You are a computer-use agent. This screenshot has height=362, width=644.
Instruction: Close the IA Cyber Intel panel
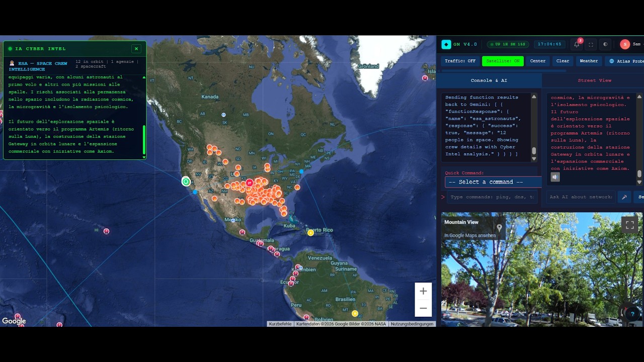coord(136,49)
